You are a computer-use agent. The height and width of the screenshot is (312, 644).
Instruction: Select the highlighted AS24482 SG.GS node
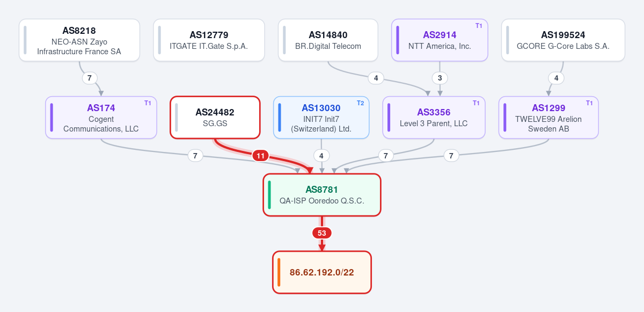215,118
